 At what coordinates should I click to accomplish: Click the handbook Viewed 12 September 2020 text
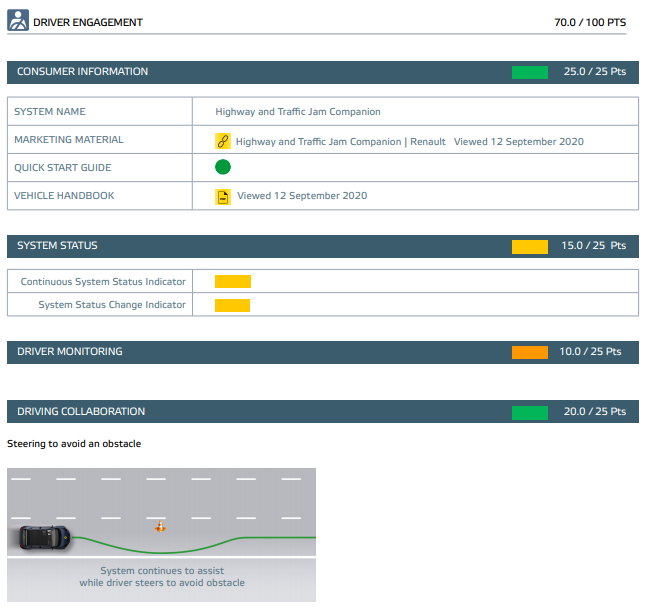pos(302,196)
